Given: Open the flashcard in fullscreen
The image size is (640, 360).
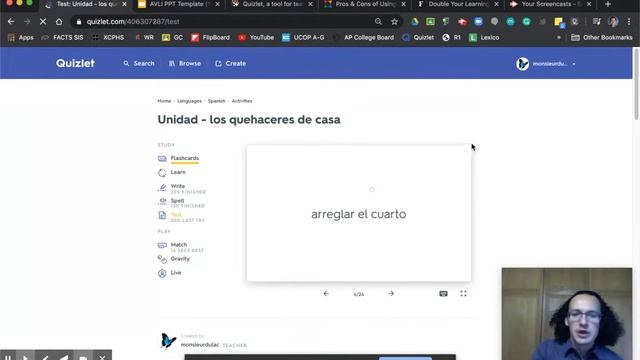Looking at the screenshot, I should tap(463, 293).
